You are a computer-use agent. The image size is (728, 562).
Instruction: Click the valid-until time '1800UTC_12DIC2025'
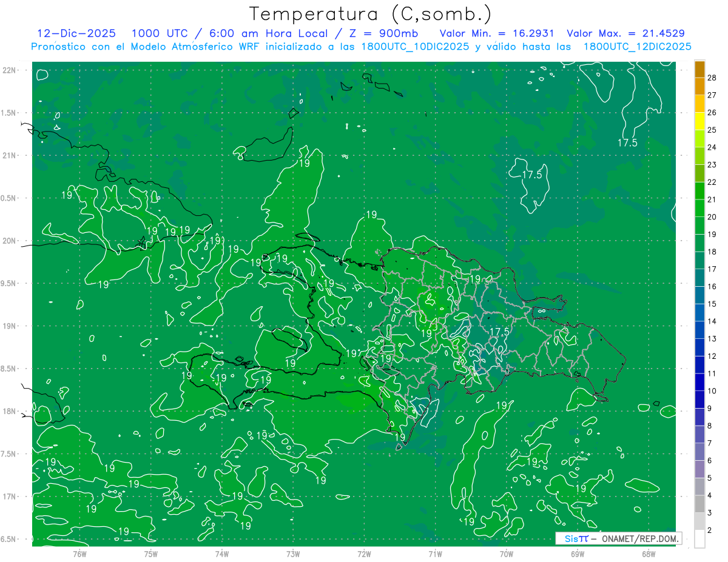[x=637, y=47]
